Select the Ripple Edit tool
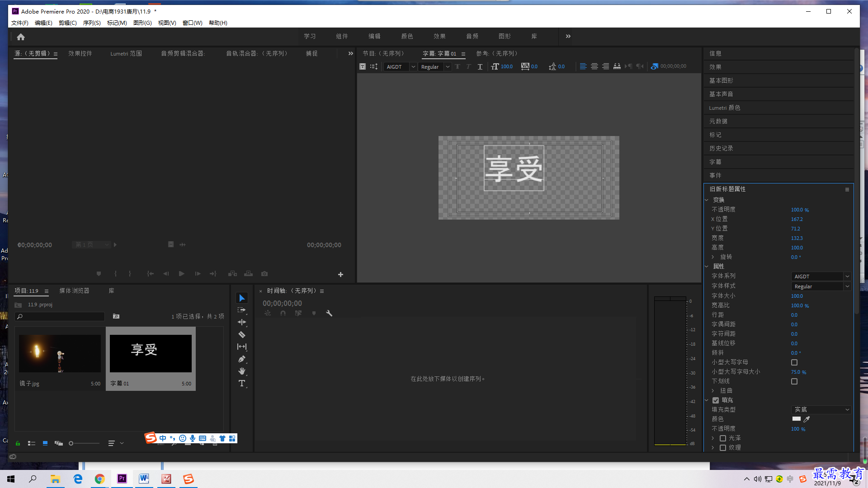The image size is (868, 488). [242, 322]
